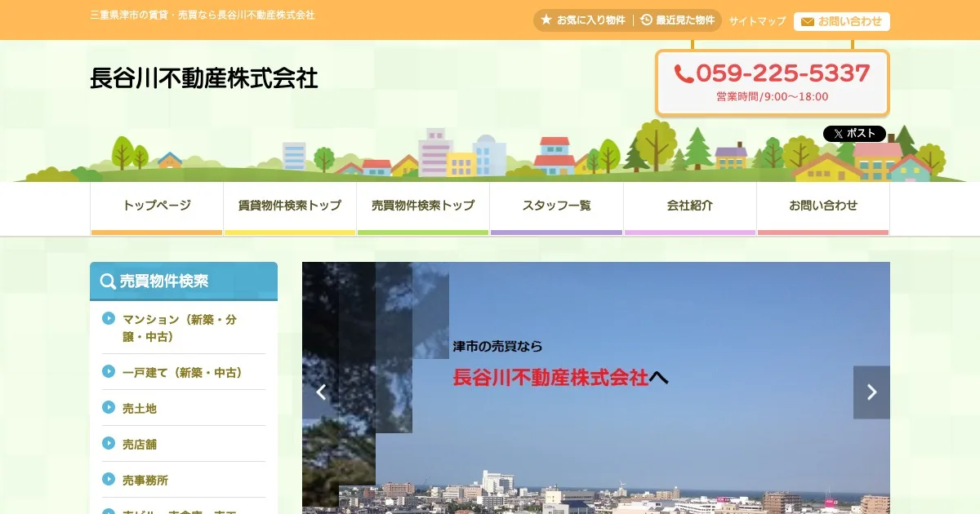Open お問い合わせ navigation item
Image resolution: width=980 pixels, height=514 pixels.
click(823, 208)
